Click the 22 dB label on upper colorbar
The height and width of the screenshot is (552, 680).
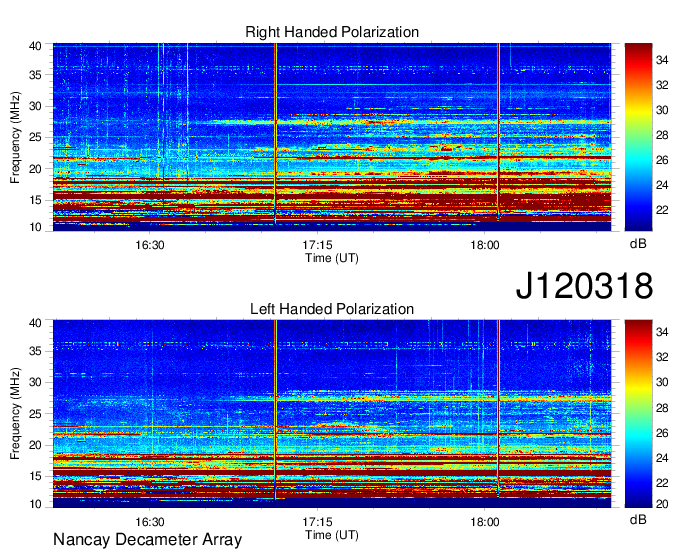coord(662,210)
